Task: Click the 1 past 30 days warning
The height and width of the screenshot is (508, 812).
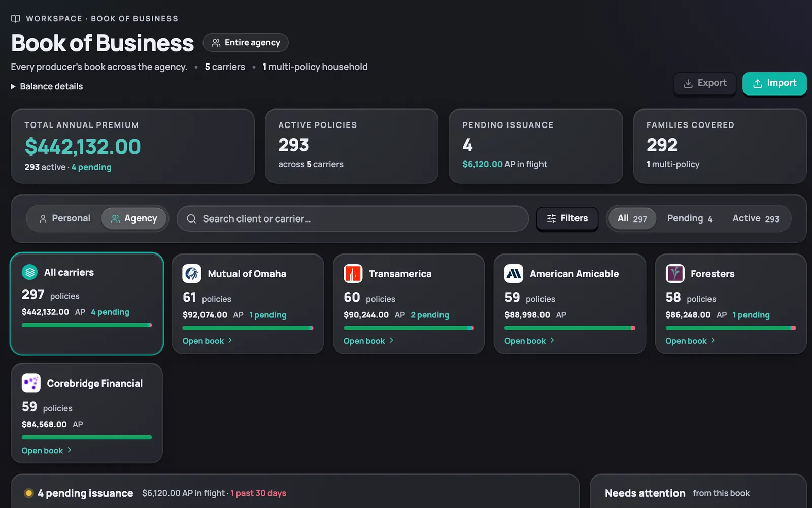Action: pyautogui.click(x=258, y=493)
